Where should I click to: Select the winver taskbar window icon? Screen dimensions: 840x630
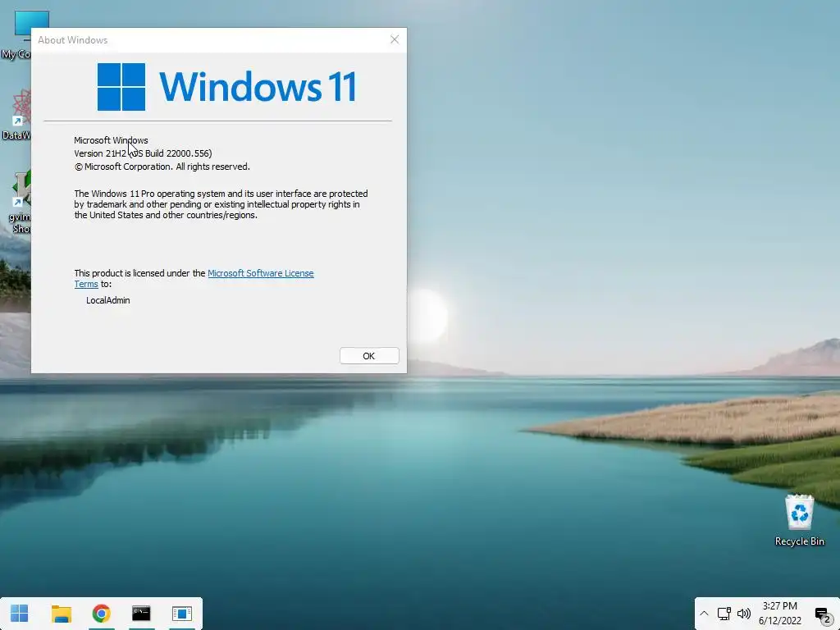coord(182,614)
